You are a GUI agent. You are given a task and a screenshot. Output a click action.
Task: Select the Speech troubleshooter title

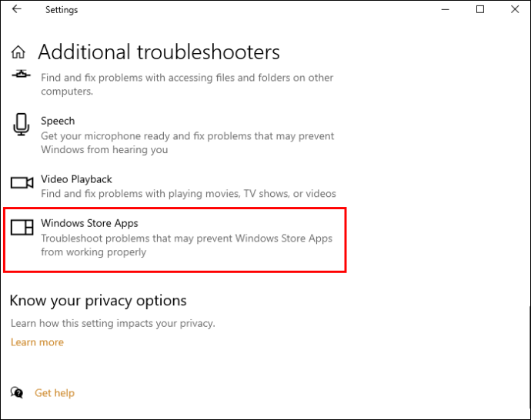[58, 121]
